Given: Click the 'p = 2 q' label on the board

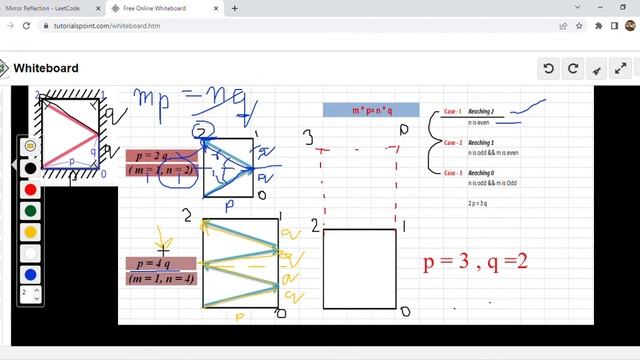Looking at the screenshot, I should (x=162, y=156).
